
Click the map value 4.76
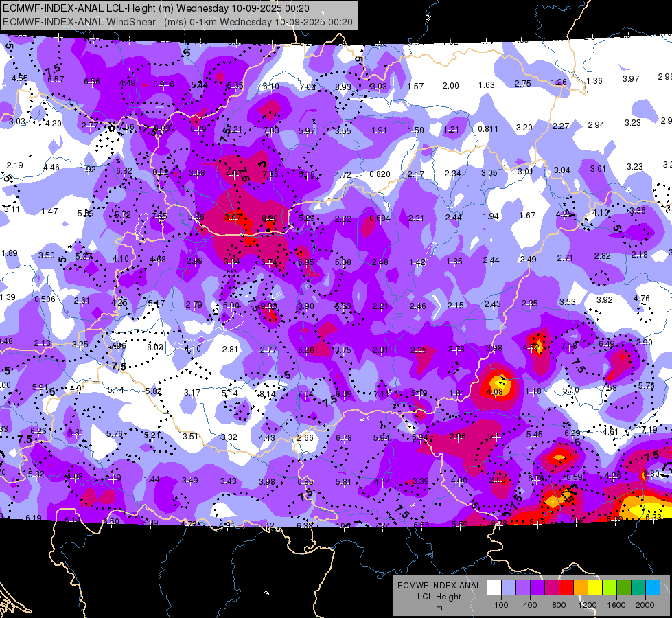coord(642,299)
